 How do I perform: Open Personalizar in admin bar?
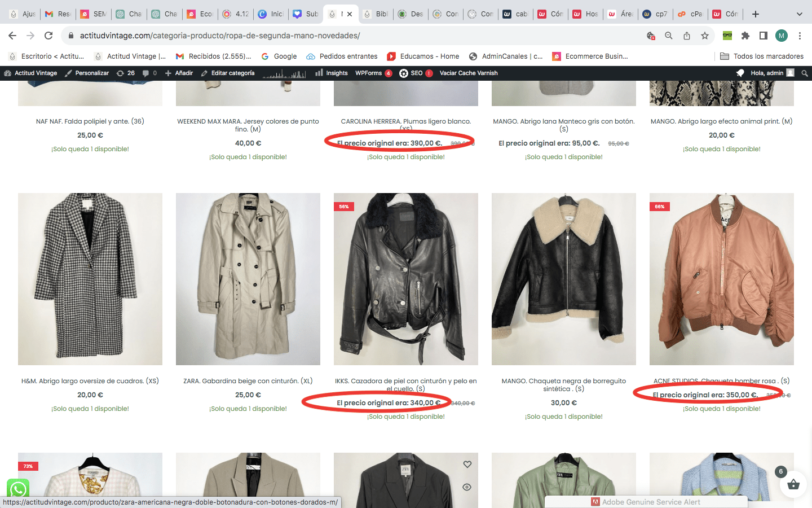(x=87, y=73)
